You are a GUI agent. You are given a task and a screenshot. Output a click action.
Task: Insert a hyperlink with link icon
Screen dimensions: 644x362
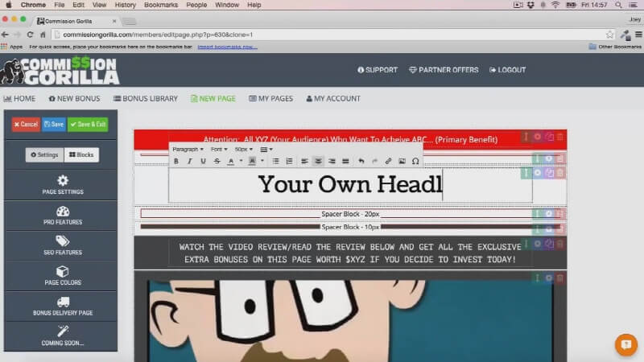coord(388,162)
